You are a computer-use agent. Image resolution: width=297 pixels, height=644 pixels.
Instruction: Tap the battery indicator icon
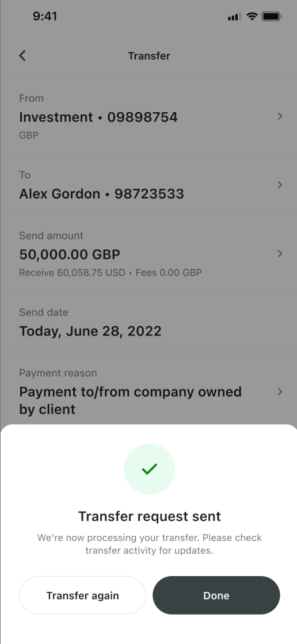coord(272,17)
